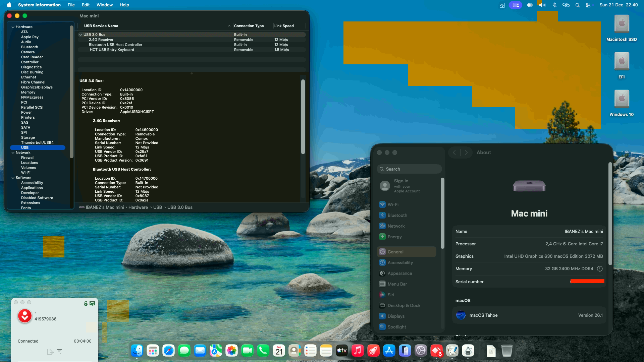
Task: Launch Safari from the Dock
Action: pyautogui.click(x=168, y=351)
